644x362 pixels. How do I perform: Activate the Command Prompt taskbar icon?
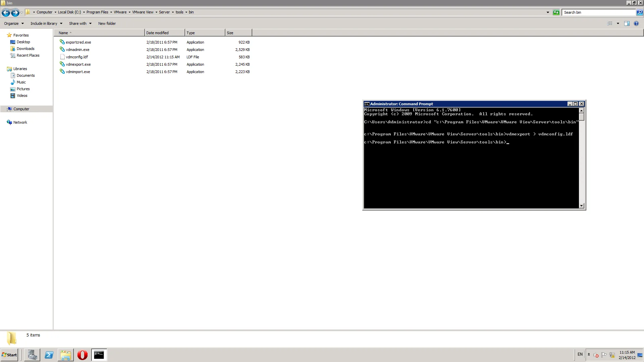click(99, 355)
